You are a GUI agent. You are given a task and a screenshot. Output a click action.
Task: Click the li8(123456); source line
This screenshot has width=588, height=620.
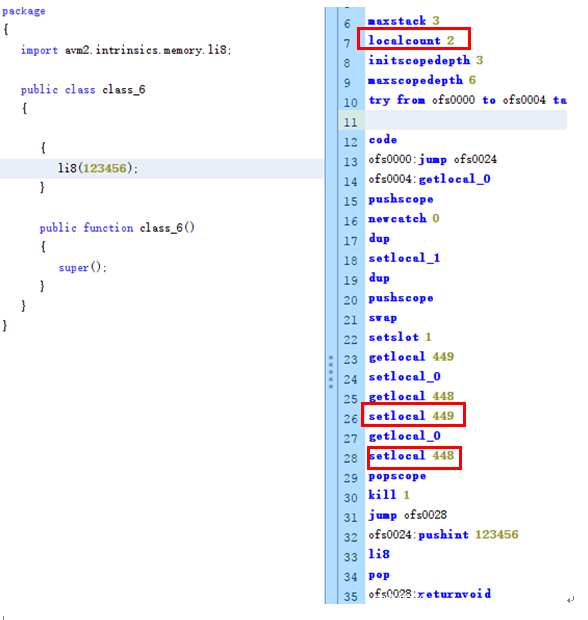point(98,168)
